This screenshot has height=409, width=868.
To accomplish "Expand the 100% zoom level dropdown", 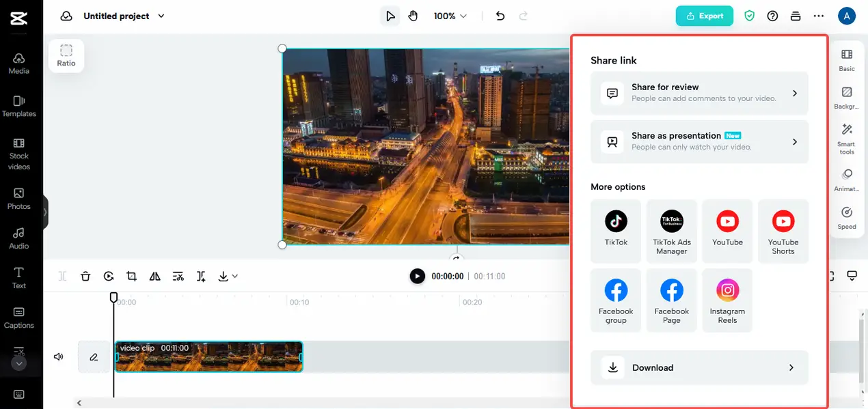I will tap(450, 16).
